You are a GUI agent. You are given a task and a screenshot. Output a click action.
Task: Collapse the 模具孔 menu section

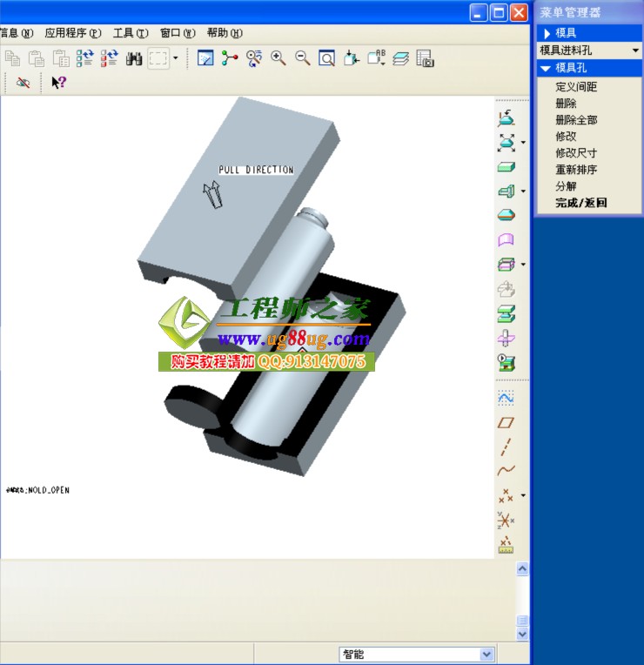tap(546, 68)
